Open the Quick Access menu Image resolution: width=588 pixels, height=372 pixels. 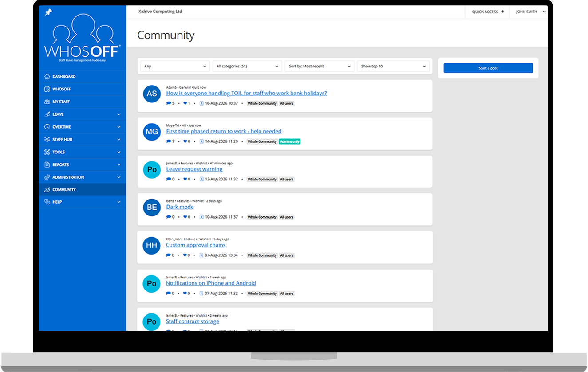[x=488, y=12]
